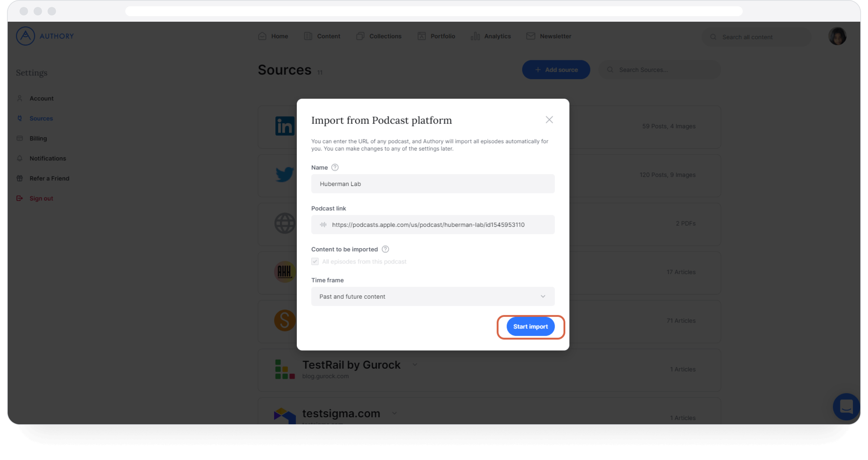
Task: Expand the testsigma.com chevron
Action: pos(394,413)
